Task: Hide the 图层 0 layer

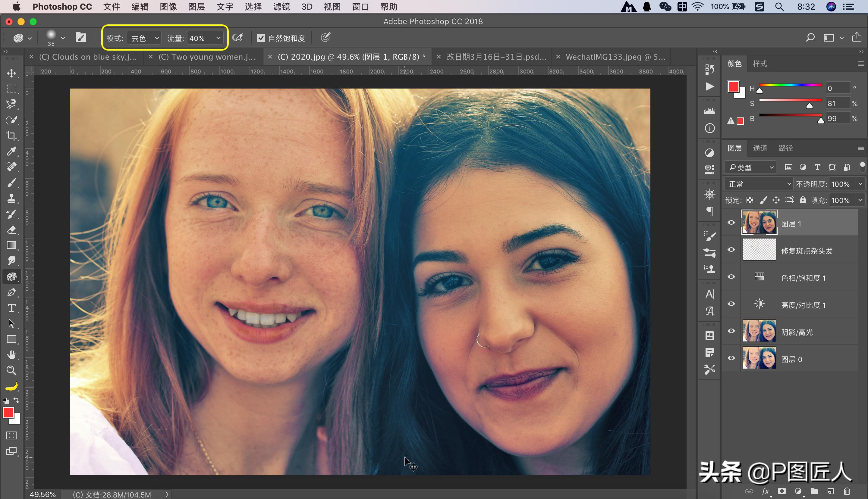Action: click(731, 358)
